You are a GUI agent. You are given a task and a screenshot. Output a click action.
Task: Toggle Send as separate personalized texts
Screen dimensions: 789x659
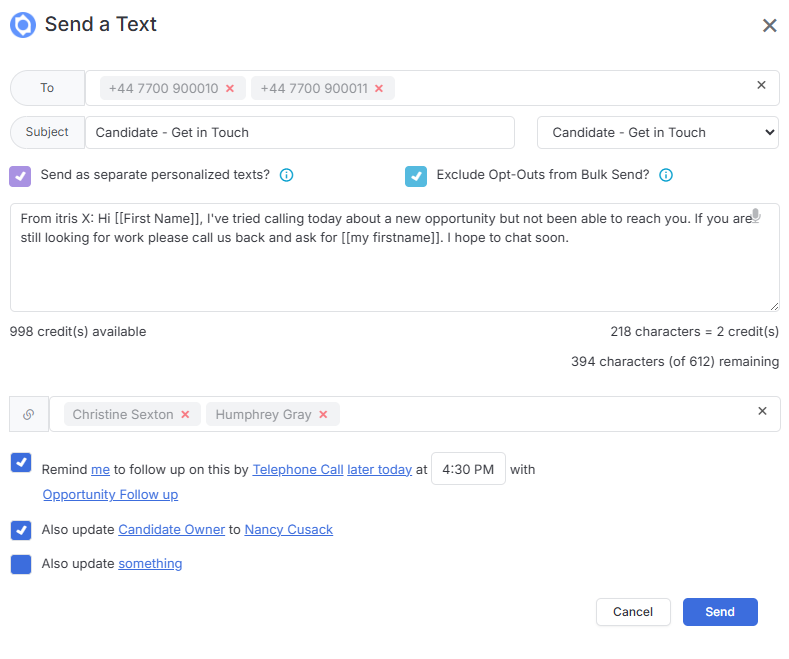click(20, 177)
